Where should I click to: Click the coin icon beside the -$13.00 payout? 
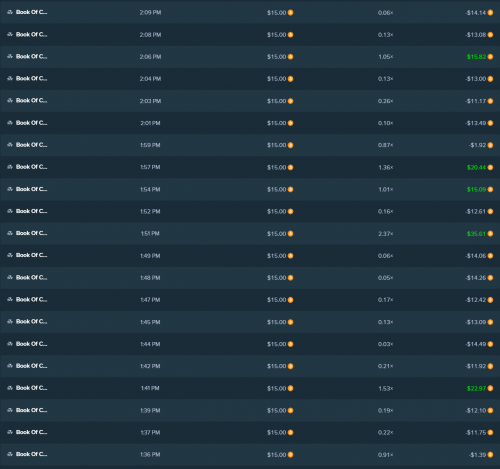point(490,79)
